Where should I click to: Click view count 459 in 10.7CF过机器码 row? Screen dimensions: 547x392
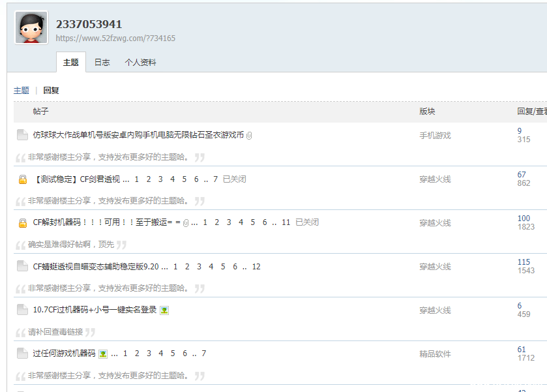pos(524,314)
